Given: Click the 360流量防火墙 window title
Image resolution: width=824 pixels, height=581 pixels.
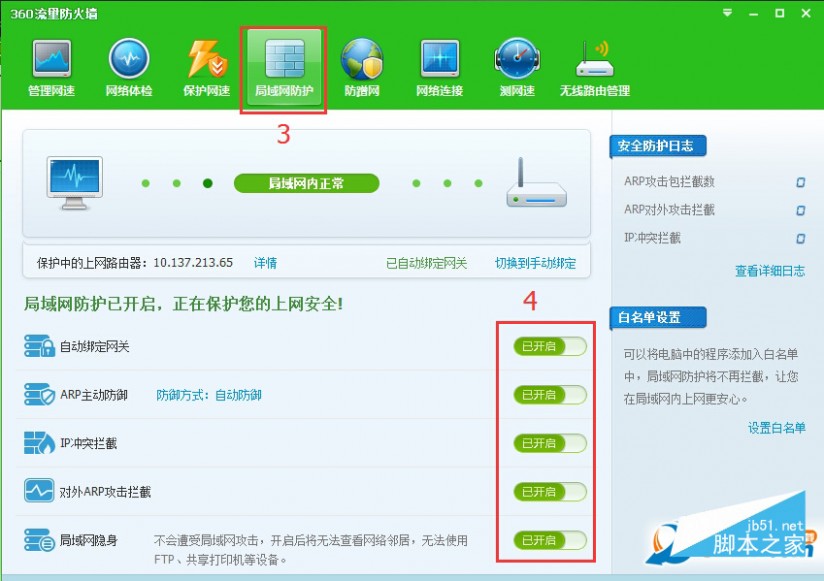Looking at the screenshot, I should pos(54,14).
